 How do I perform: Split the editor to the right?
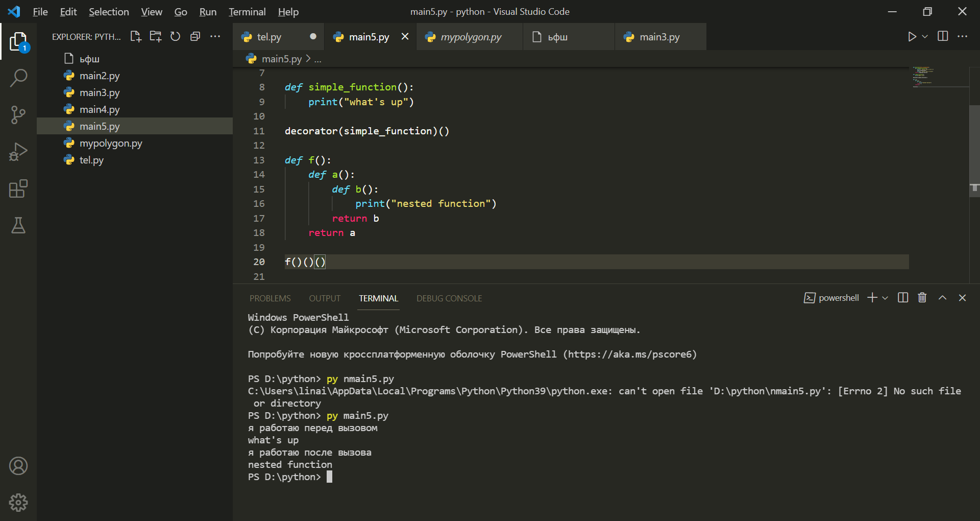pyautogui.click(x=943, y=36)
